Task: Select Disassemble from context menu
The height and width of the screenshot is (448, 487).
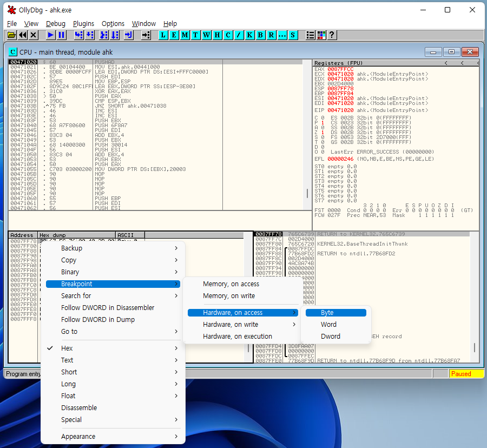Action: tap(113, 408)
